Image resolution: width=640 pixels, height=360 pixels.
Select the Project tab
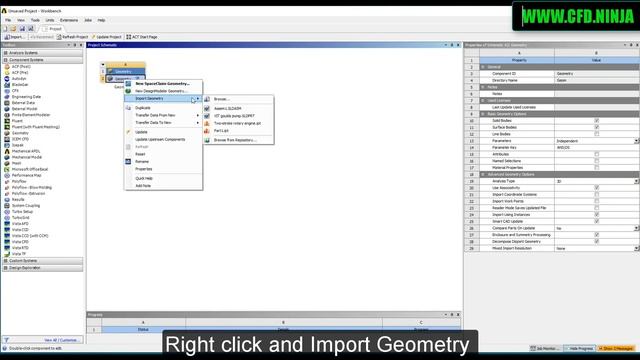pos(52,29)
